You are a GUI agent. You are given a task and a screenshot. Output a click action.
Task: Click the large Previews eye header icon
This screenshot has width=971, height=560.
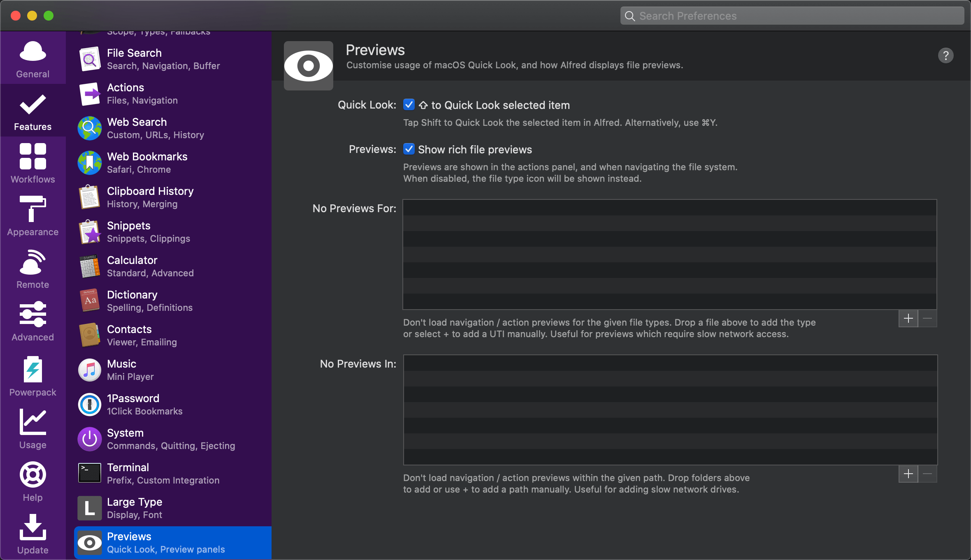(x=309, y=66)
